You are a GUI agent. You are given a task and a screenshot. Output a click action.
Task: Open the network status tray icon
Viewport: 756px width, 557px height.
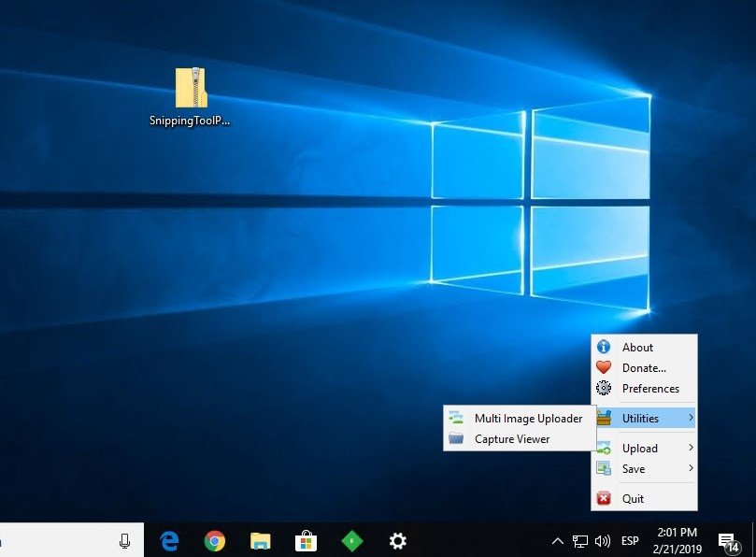tap(580, 541)
